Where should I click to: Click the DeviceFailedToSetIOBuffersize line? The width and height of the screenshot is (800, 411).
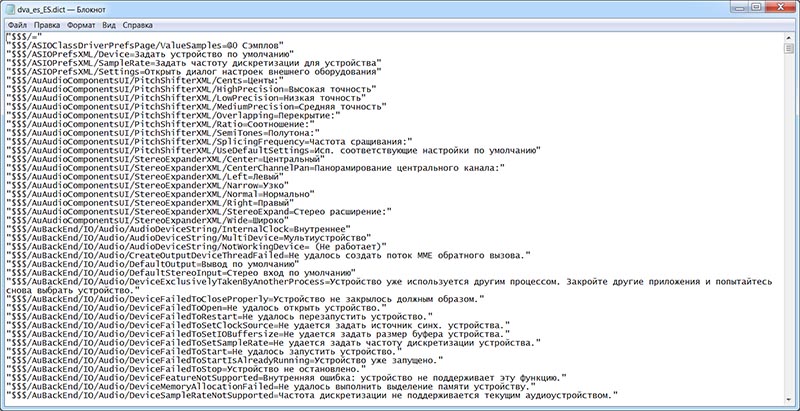point(258,336)
